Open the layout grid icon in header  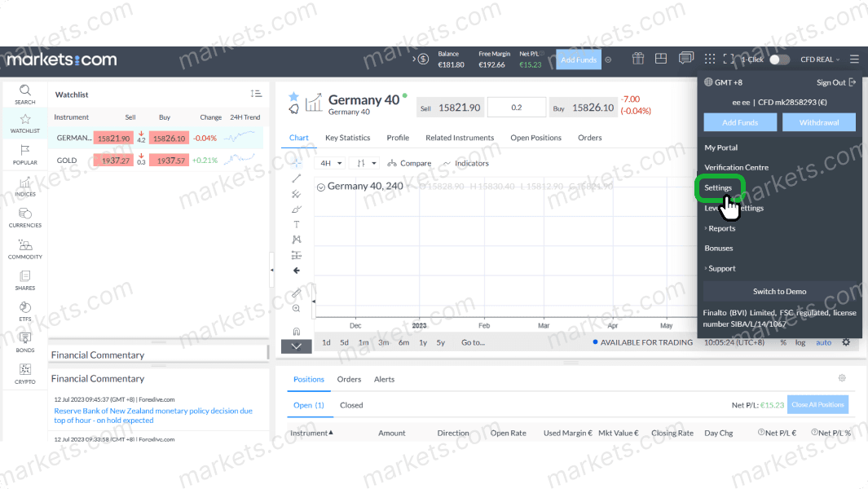(x=660, y=59)
